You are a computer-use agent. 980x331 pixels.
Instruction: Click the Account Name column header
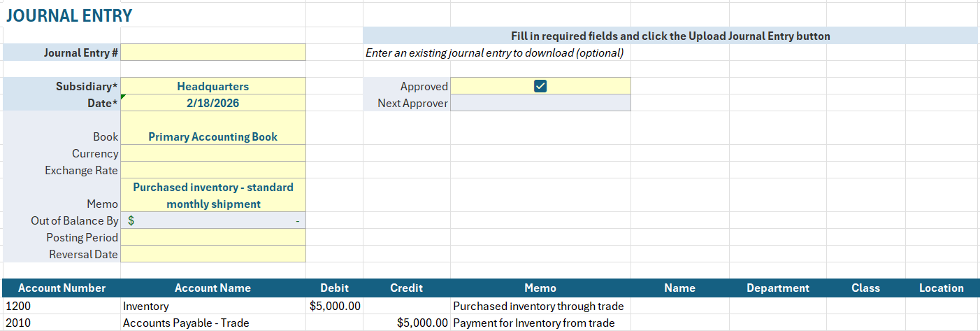coord(212,288)
